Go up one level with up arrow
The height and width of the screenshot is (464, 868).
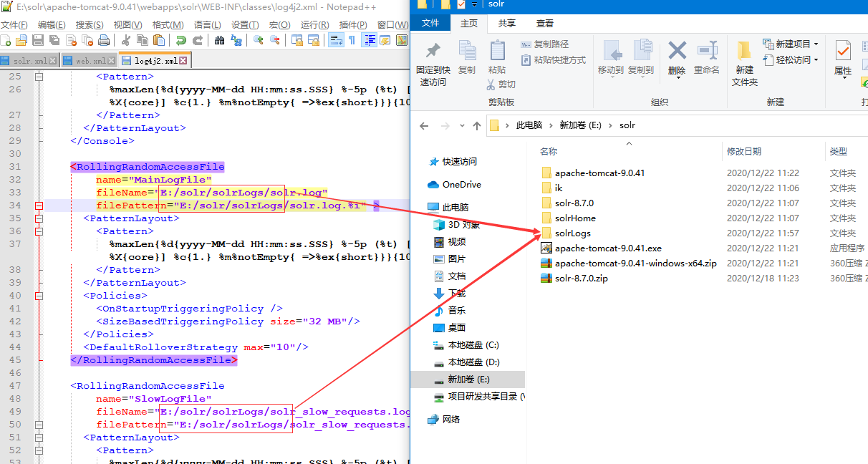coord(477,125)
